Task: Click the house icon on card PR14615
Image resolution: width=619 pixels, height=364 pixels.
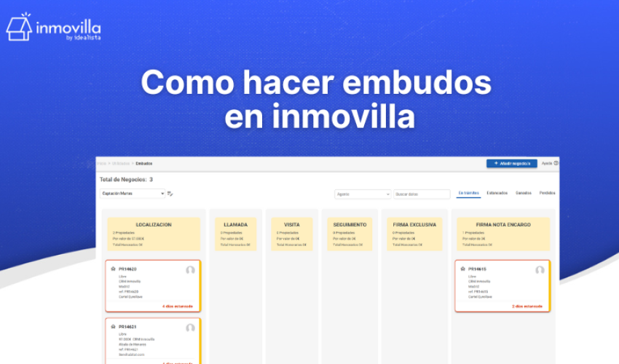Action: [x=462, y=269]
